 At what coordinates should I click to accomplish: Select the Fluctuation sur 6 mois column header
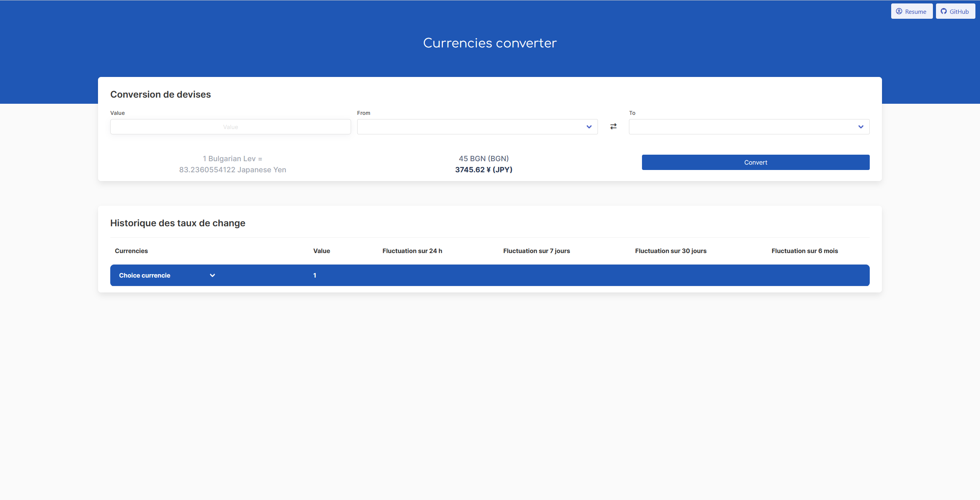point(804,251)
